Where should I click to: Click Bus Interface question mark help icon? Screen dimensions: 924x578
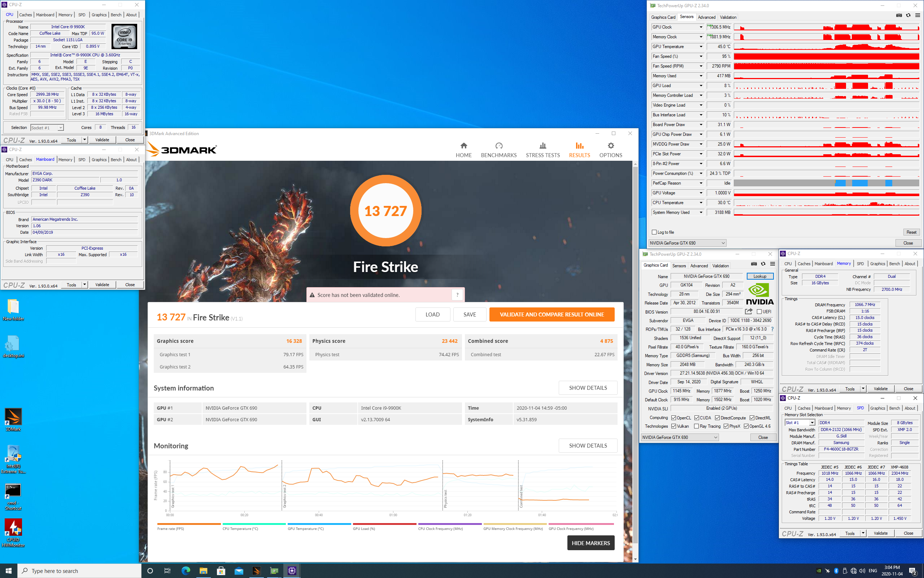point(772,329)
